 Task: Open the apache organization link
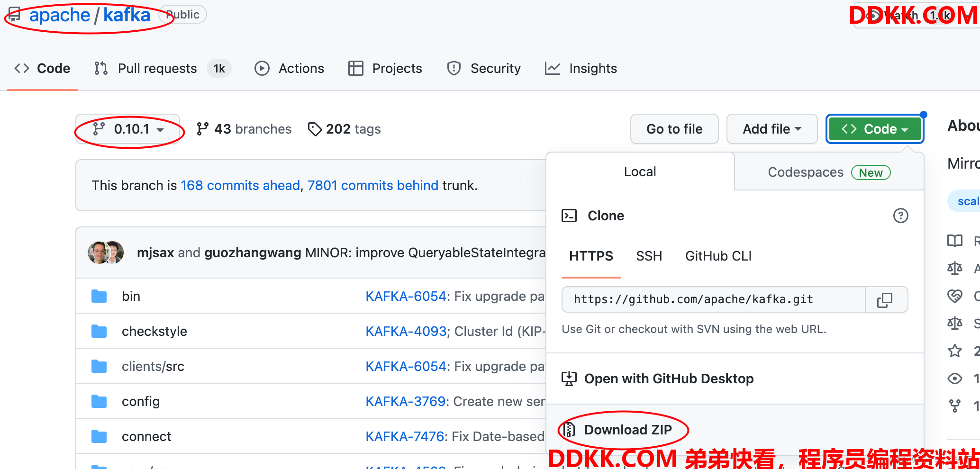[x=59, y=15]
